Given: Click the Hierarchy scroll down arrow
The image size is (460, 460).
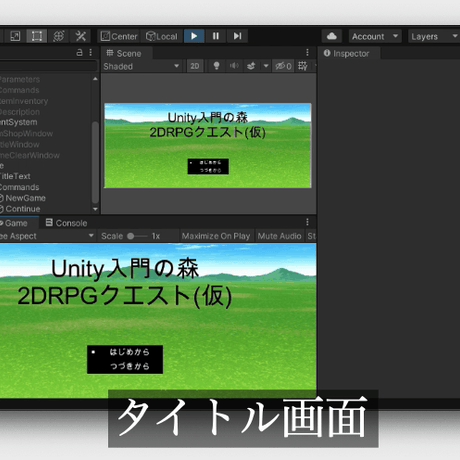Looking at the screenshot, I should pyautogui.click(x=95, y=209).
